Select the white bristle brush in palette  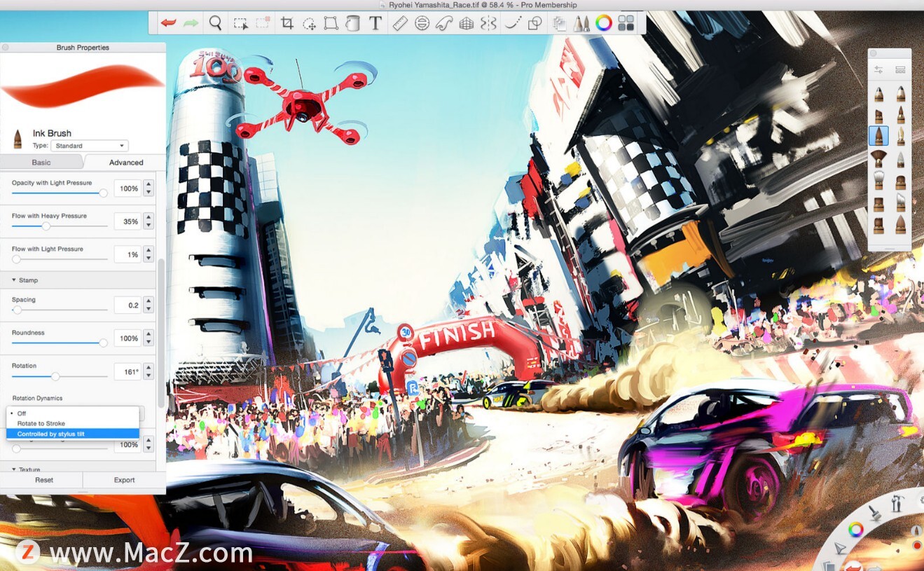(x=878, y=181)
